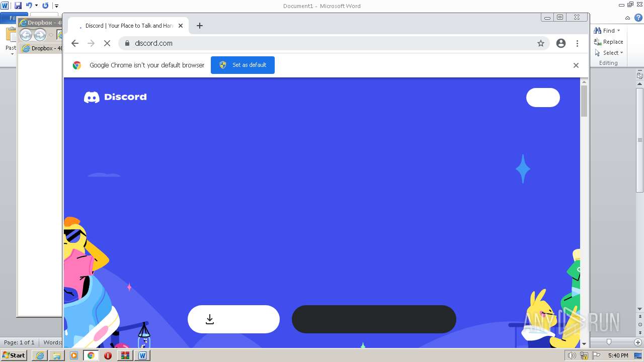Maximize the Chrome window
The image size is (644, 362).
[560, 18]
